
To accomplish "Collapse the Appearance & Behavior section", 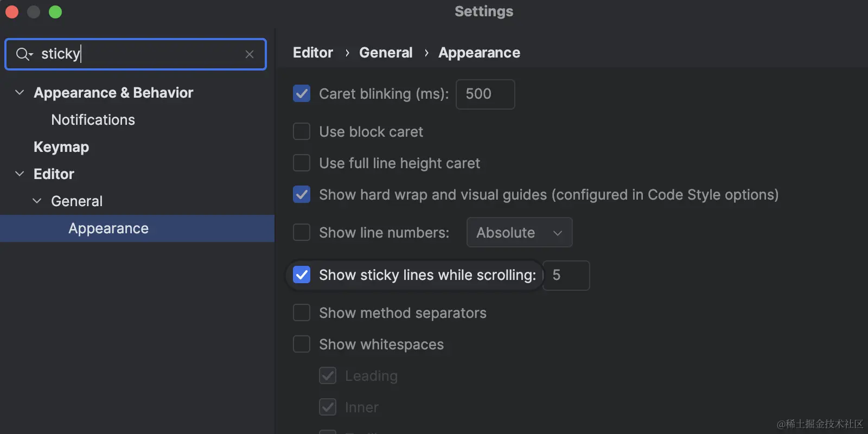I will pos(20,93).
